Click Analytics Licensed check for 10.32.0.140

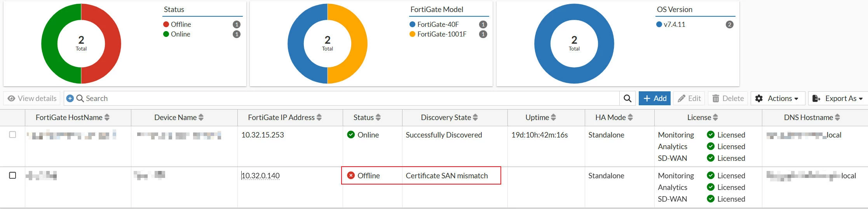pyautogui.click(x=711, y=187)
